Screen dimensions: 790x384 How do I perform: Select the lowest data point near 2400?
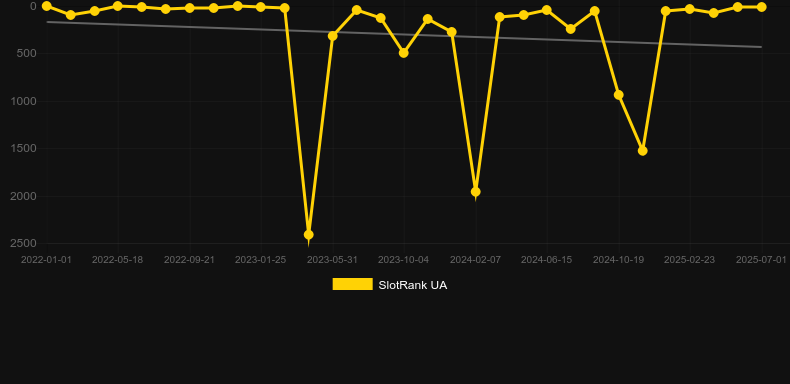click(309, 235)
